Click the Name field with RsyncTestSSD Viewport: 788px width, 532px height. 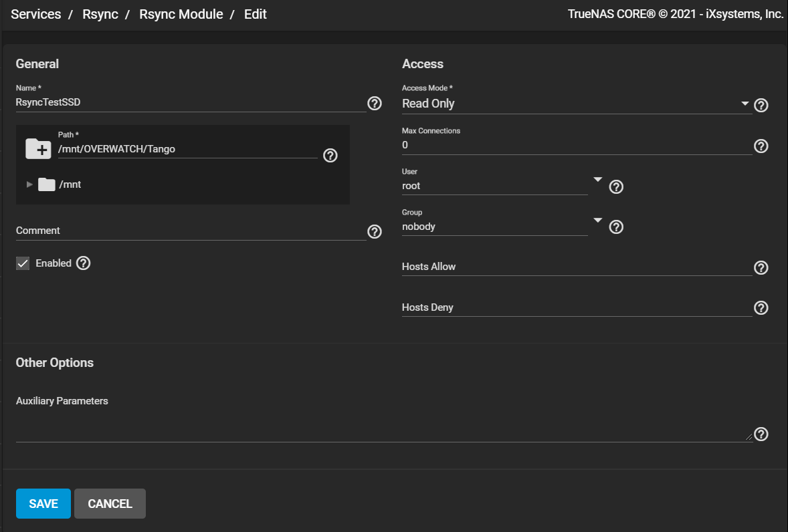pyautogui.click(x=191, y=102)
